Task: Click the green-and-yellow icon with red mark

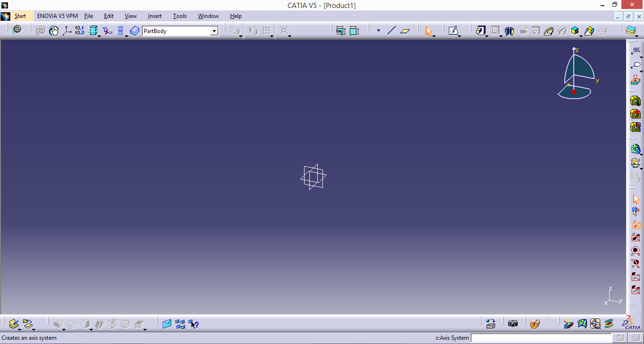Action: (636, 114)
